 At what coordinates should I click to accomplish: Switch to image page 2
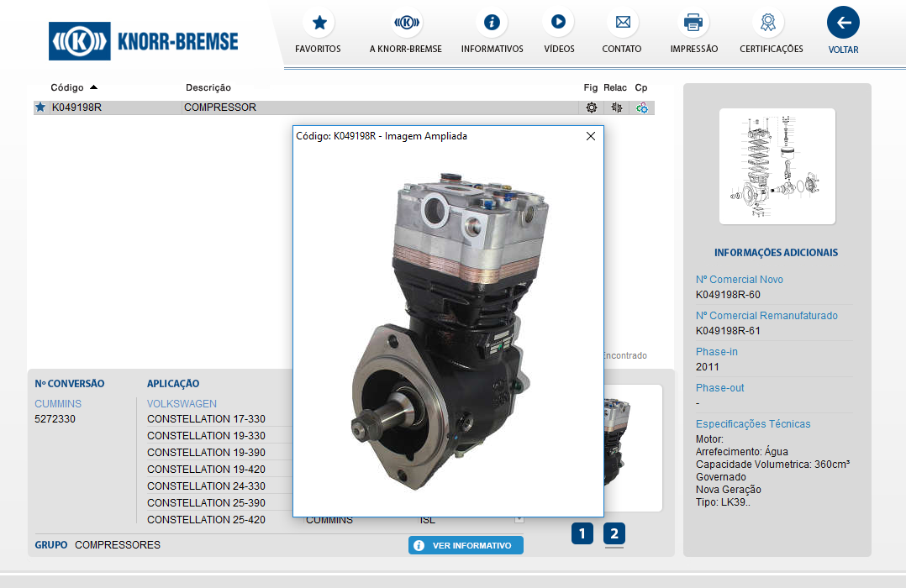(x=614, y=533)
